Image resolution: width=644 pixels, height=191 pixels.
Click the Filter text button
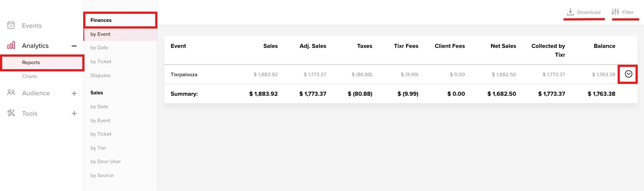[x=628, y=12]
